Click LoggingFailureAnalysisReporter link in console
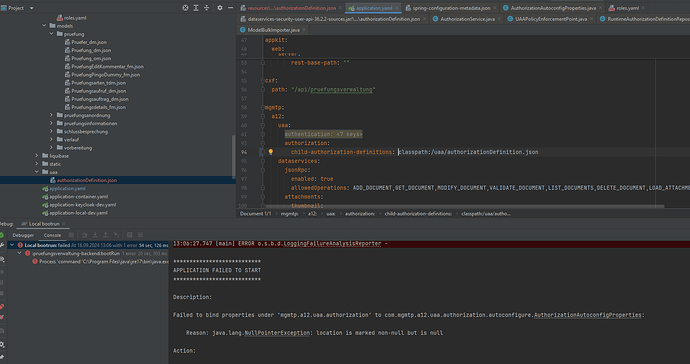 coord(332,243)
